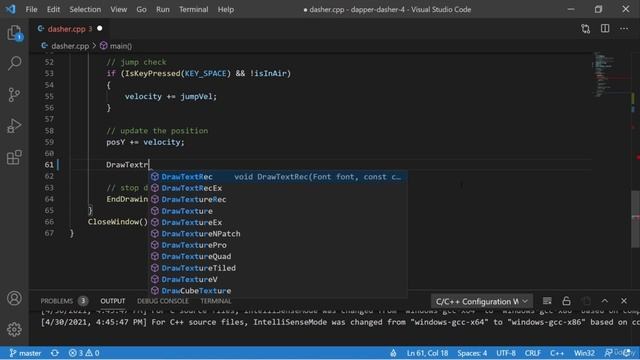Open the Explorer view in activity bar
The height and width of the screenshot is (360, 640).
[14, 33]
